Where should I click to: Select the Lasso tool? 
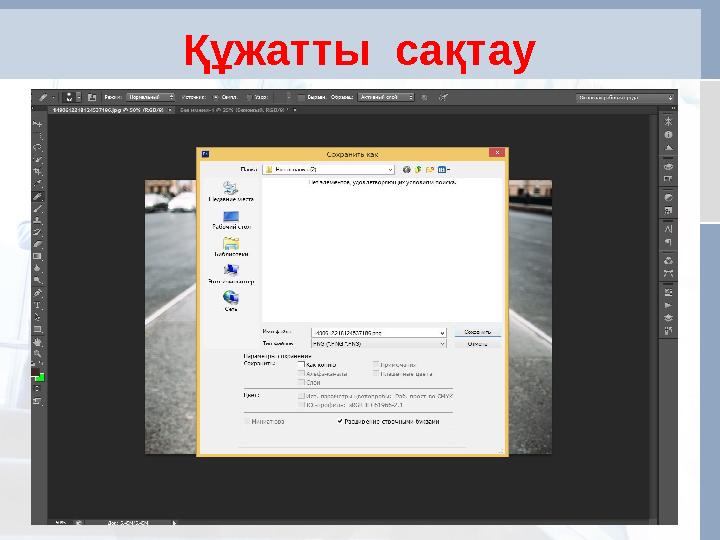pos(38,148)
